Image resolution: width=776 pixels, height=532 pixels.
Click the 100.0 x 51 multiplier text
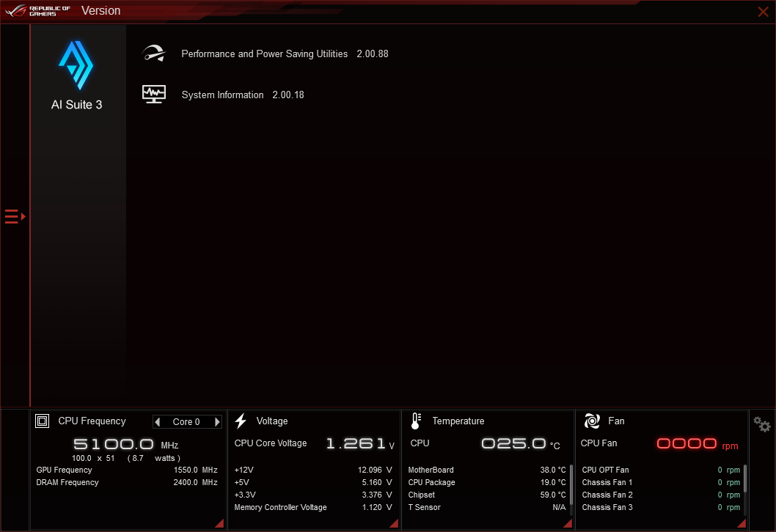coord(93,458)
